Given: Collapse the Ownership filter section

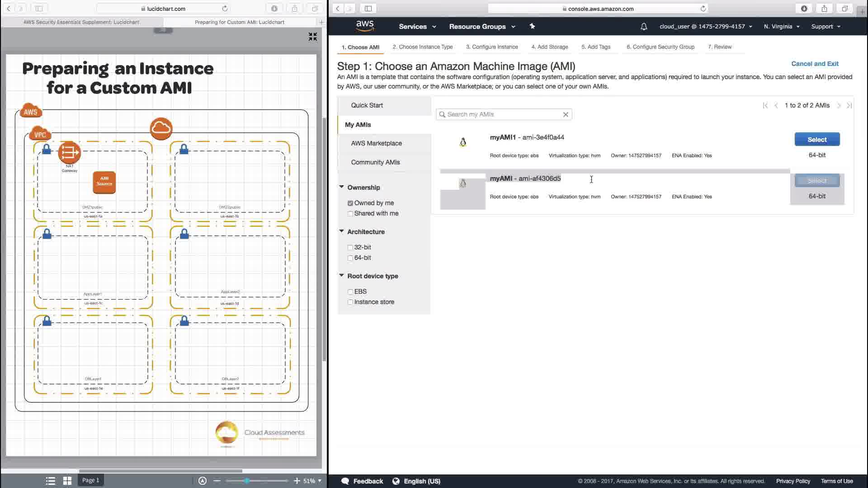Looking at the screenshot, I should 342,187.
